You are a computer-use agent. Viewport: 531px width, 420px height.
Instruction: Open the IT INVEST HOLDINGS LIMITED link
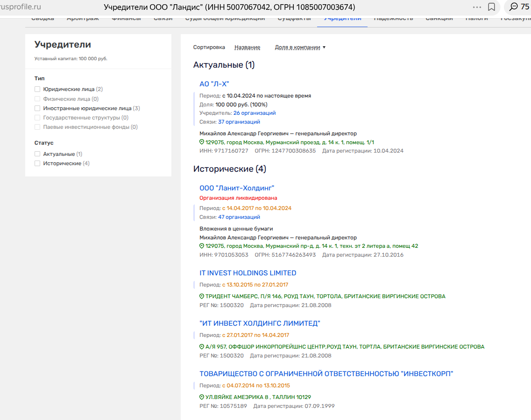(248, 273)
